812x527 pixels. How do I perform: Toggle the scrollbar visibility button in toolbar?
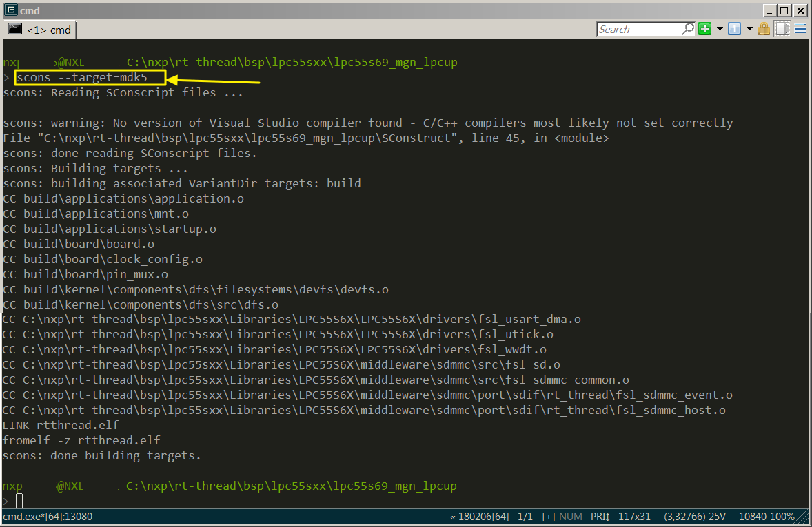(x=782, y=29)
